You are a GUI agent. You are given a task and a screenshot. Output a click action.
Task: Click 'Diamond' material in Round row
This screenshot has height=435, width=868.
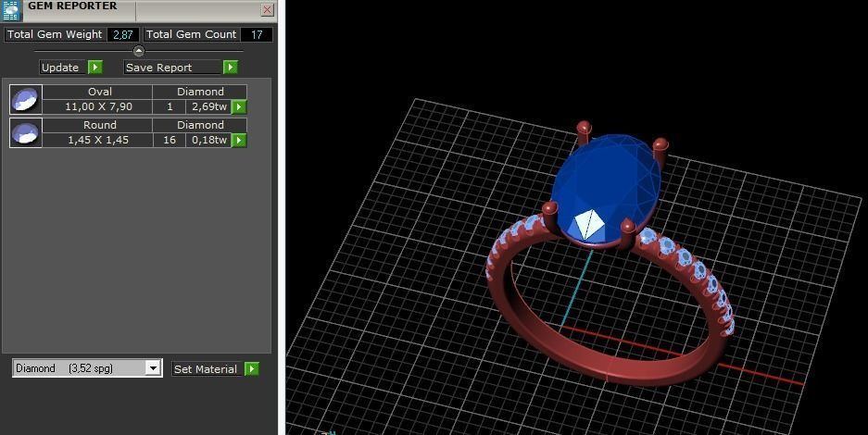click(200, 125)
